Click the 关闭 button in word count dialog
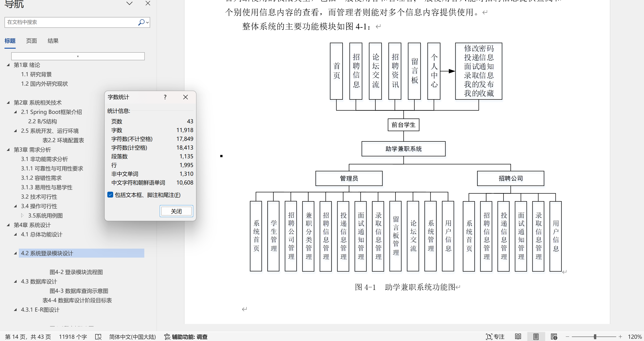 [x=176, y=211]
